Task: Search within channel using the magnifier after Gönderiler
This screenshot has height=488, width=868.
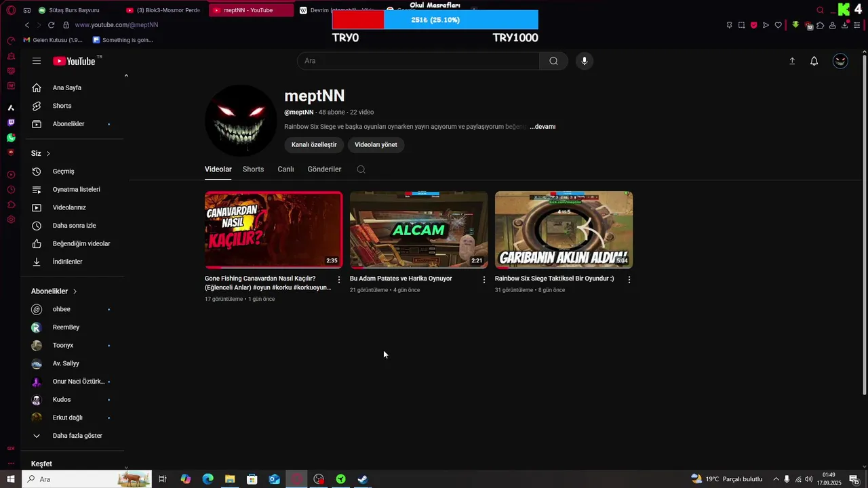Action: pos(361,169)
